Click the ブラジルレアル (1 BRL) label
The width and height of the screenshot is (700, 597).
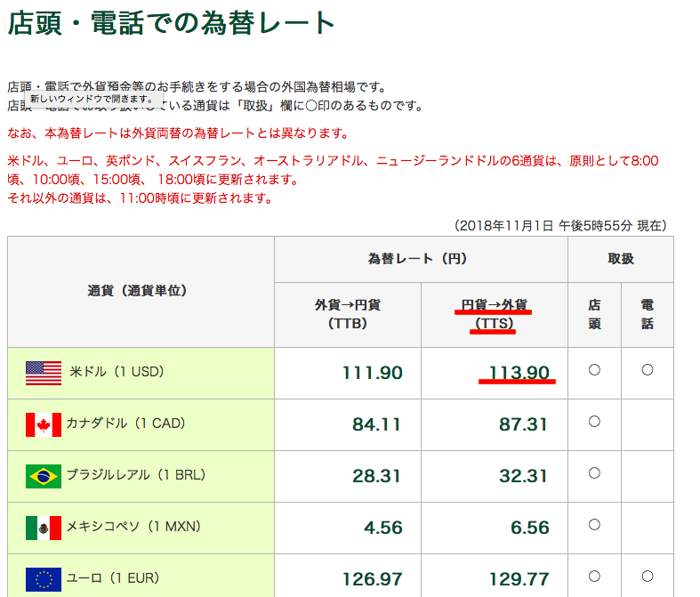pyautogui.click(x=133, y=475)
